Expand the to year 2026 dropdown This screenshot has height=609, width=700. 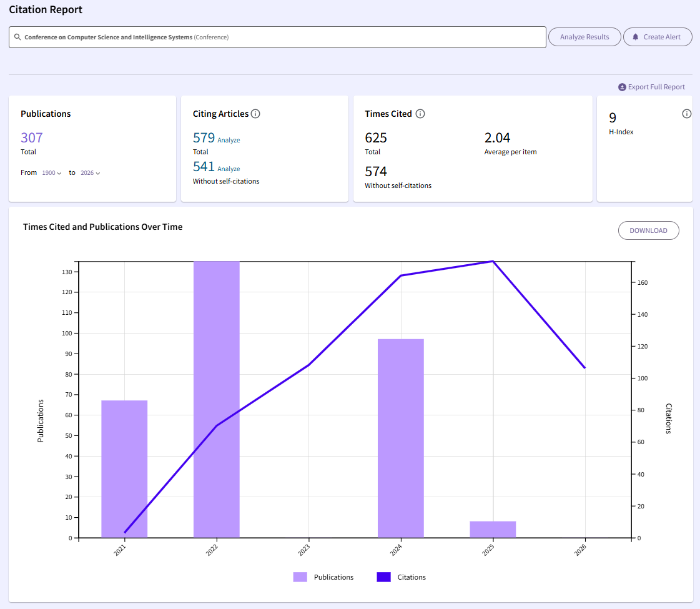coord(90,173)
